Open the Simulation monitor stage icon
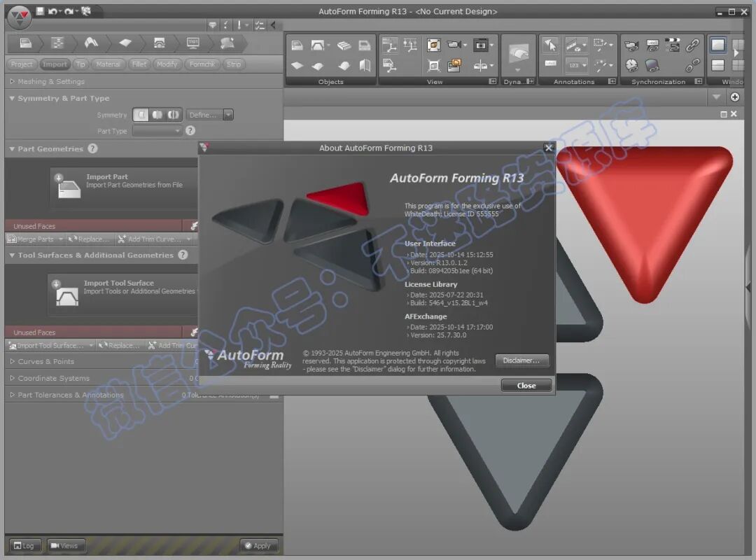 193,43
